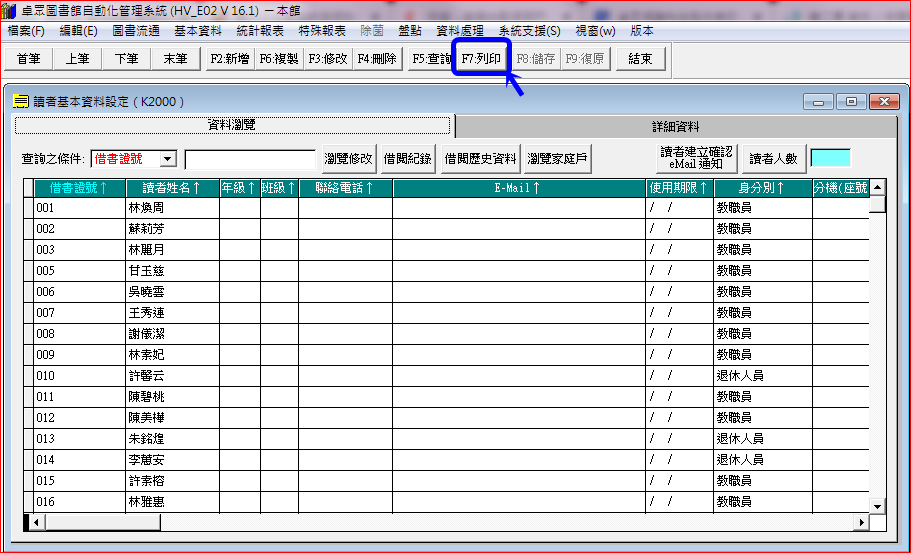Click 退休人員 in row 010

point(740,376)
